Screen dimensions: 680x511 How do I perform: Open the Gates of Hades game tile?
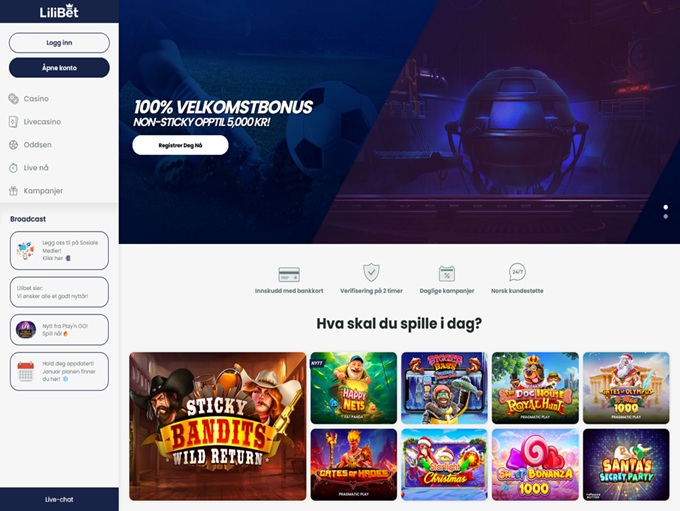click(353, 465)
